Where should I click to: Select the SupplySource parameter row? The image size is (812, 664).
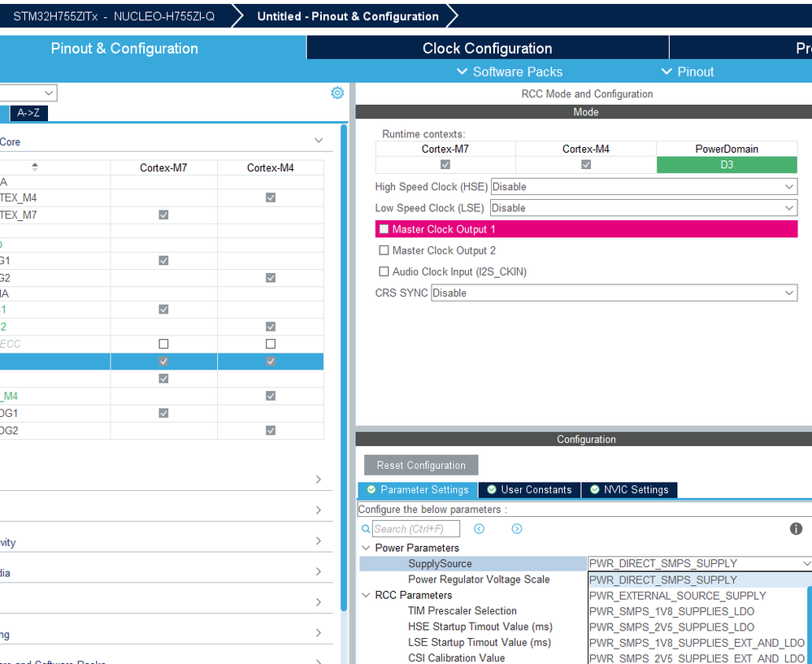pyautogui.click(x=473, y=563)
